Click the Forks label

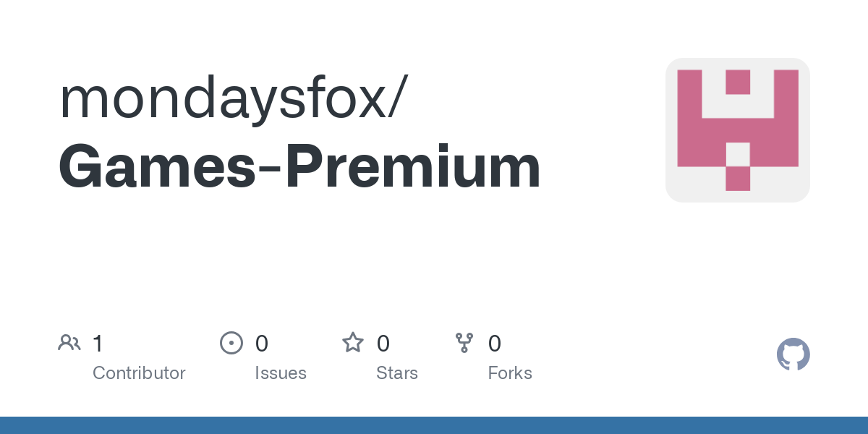[510, 373]
